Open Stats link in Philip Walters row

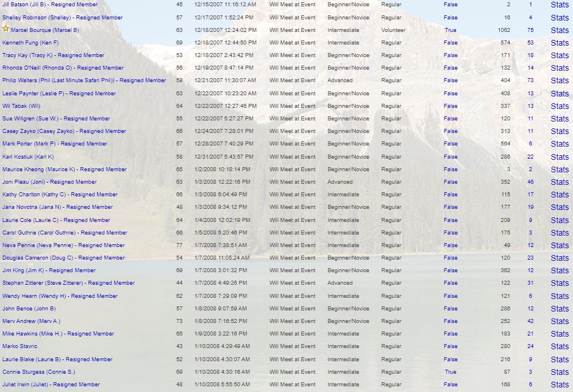(x=559, y=80)
